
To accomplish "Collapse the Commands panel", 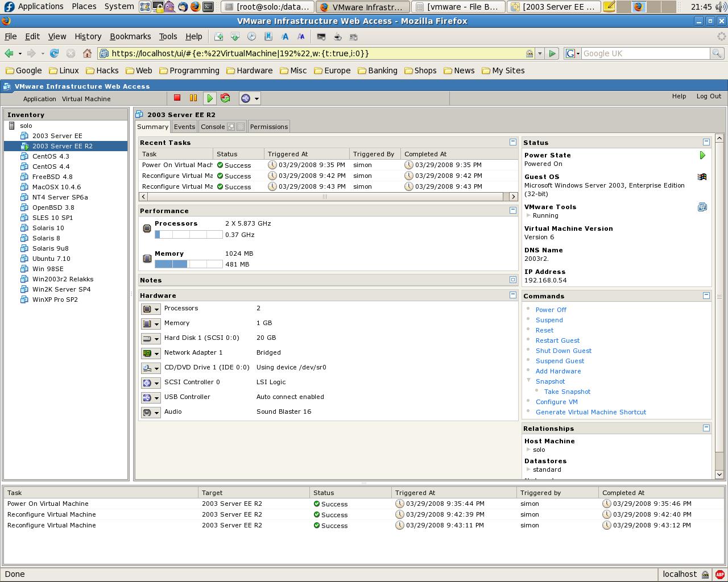I will (x=706, y=296).
